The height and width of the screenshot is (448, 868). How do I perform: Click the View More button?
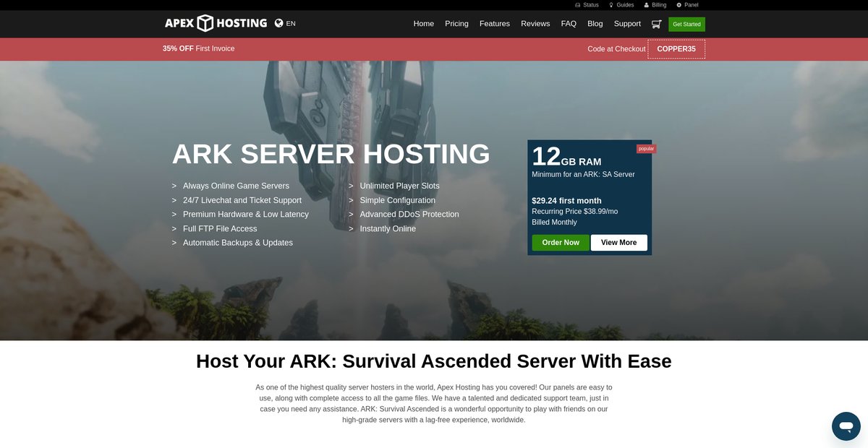coord(619,243)
